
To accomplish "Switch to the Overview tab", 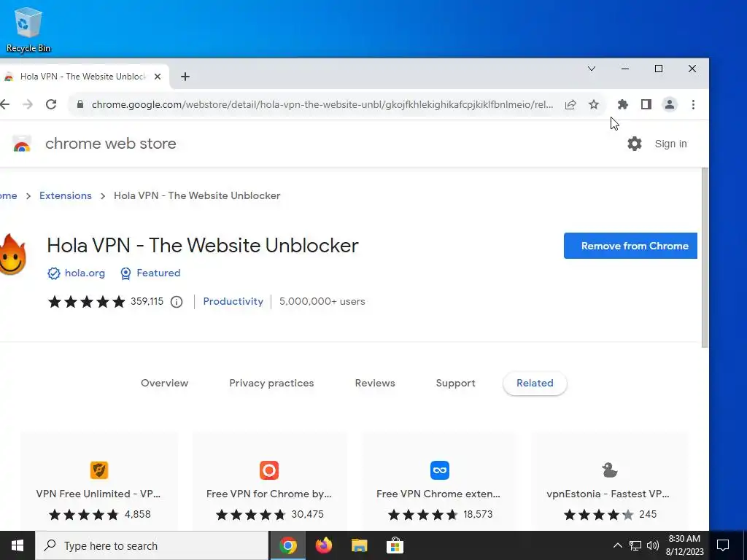I will [x=164, y=384].
